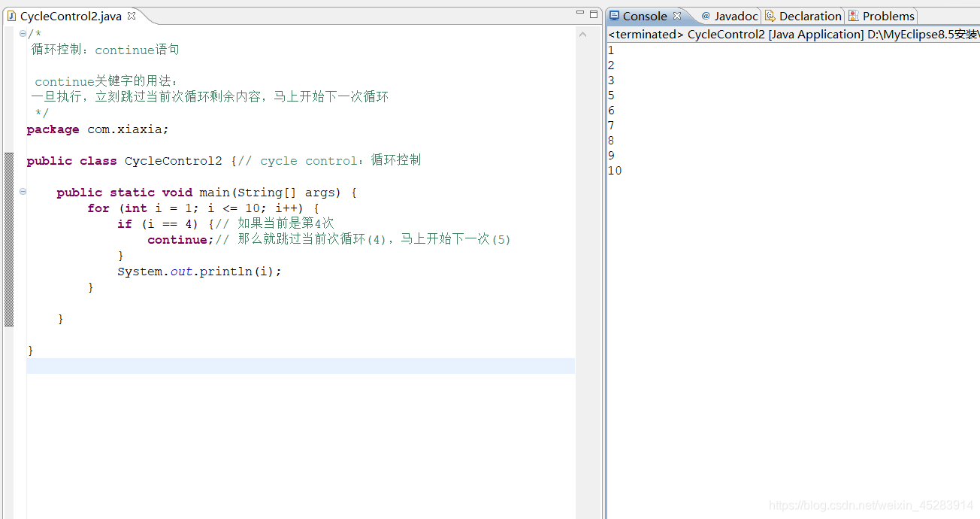This screenshot has width=980, height=519.
Task: Click comment line "循环控制：continue语句"
Action: point(105,50)
